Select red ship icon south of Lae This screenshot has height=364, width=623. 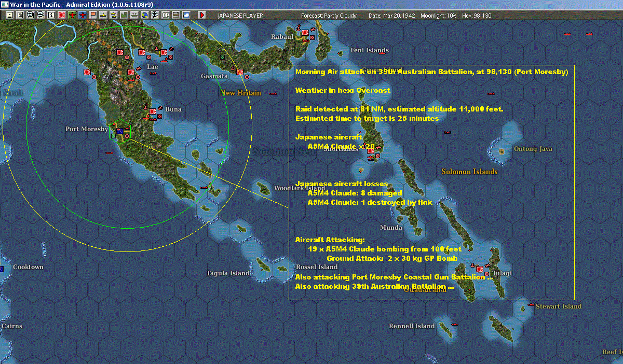coord(153,73)
